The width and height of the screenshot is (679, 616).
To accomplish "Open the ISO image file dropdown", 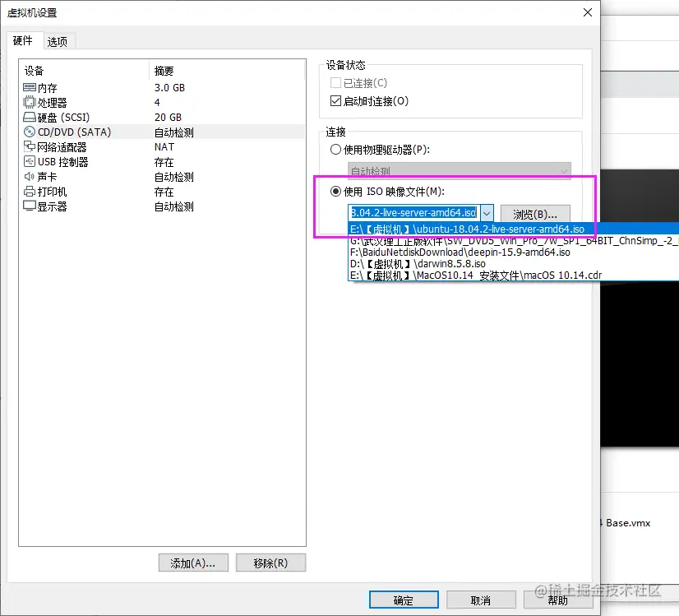I will [x=487, y=212].
